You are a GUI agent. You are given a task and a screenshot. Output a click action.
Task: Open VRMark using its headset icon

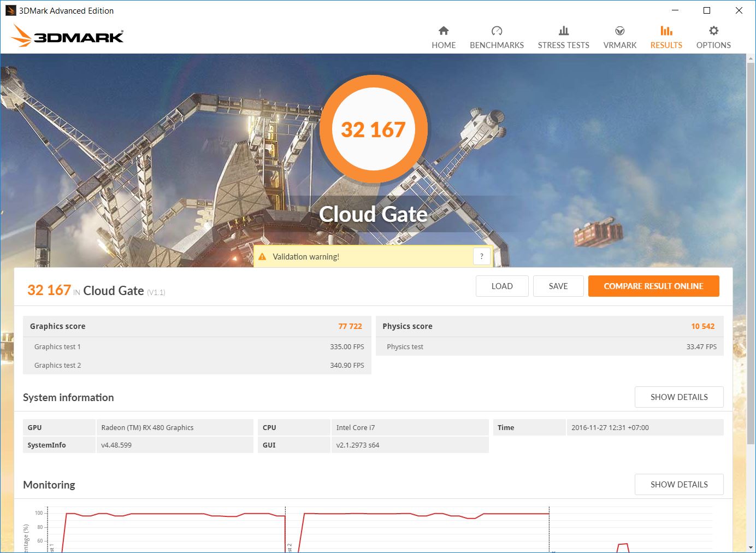(619, 31)
